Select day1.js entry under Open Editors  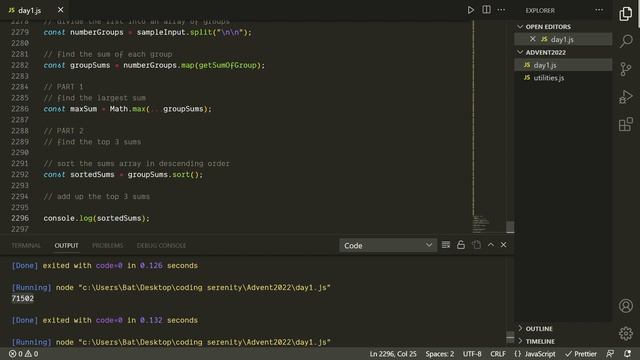563,39
